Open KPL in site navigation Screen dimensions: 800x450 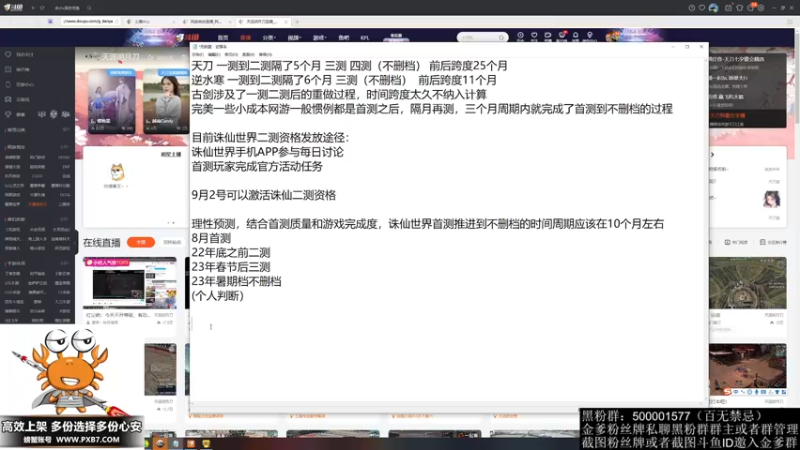click(365, 38)
